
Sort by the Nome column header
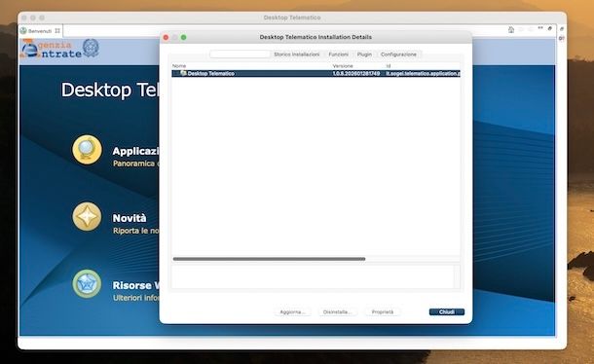point(179,66)
